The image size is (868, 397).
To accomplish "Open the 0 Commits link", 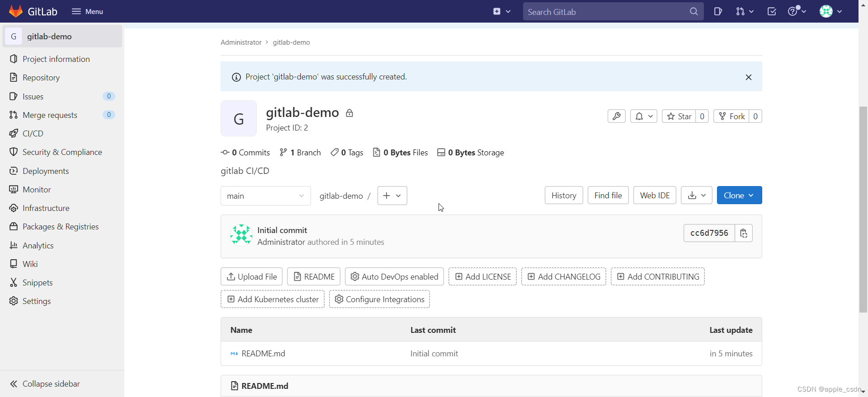I will click(x=245, y=153).
